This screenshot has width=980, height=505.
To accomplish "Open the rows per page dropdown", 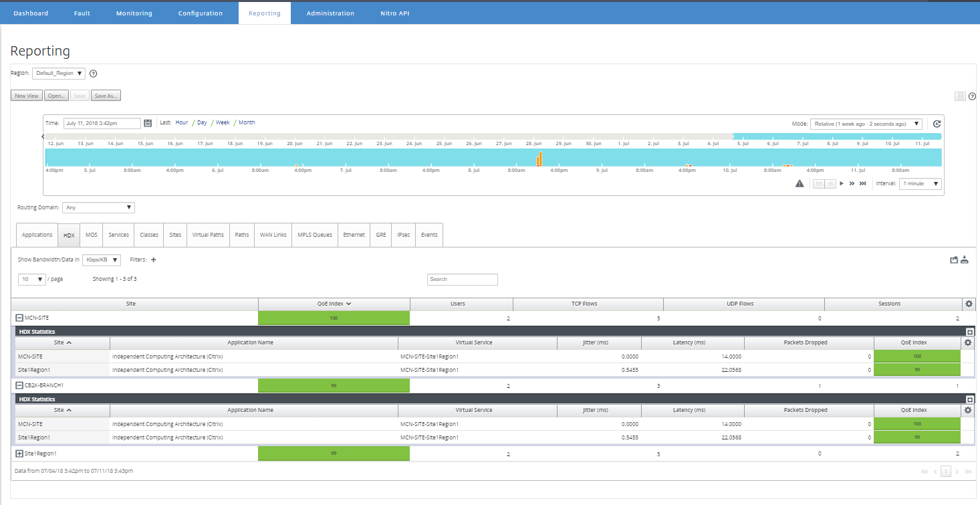I will click(32, 279).
